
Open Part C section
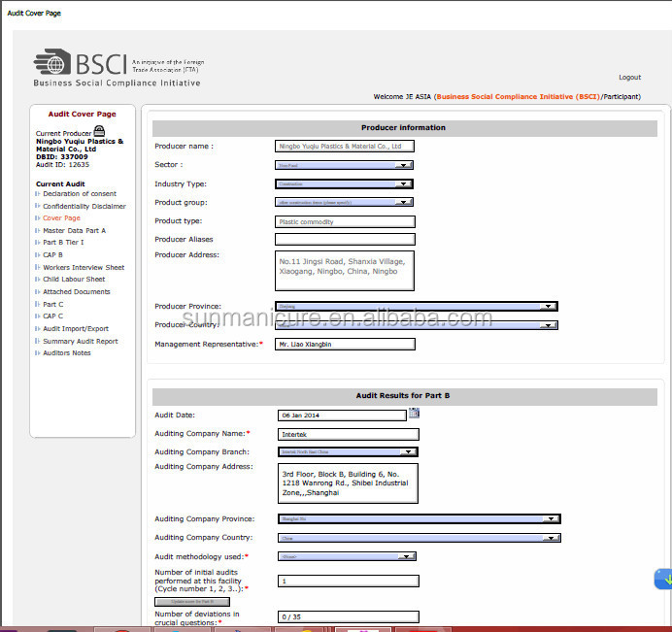[52, 304]
